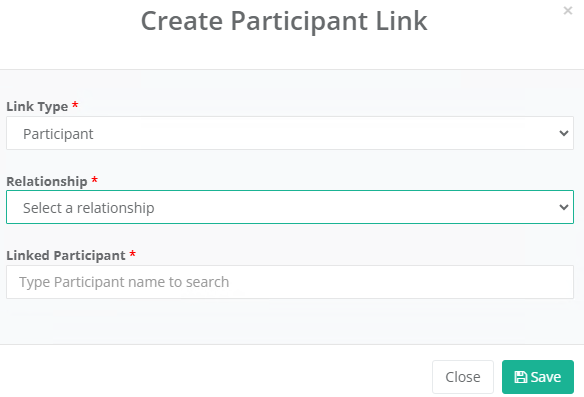Click the red asterisk beside Link Type
This screenshot has height=397, width=584.
[75, 105]
